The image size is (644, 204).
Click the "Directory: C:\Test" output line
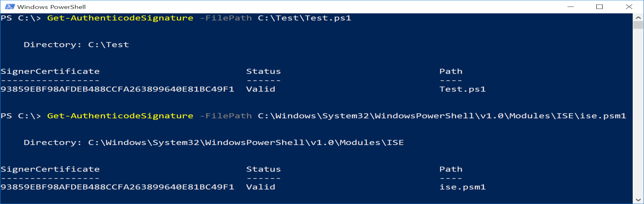point(76,45)
